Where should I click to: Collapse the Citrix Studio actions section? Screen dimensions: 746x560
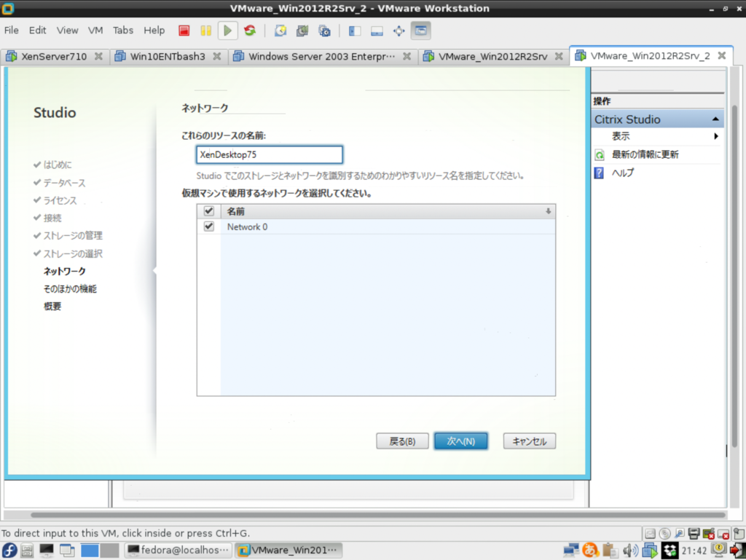pyautogui.click(x=715, y=119)
